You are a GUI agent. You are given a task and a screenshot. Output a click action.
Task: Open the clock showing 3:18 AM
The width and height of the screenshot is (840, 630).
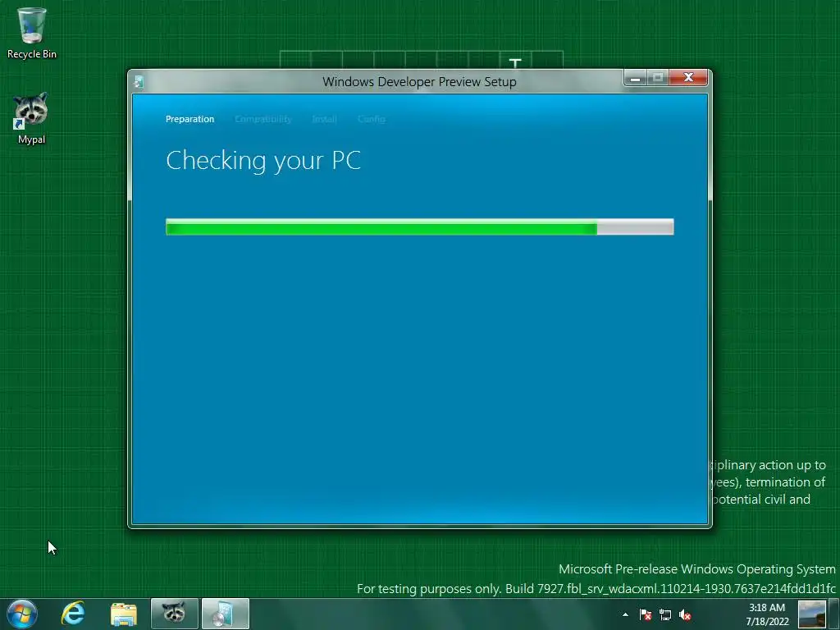767,614
